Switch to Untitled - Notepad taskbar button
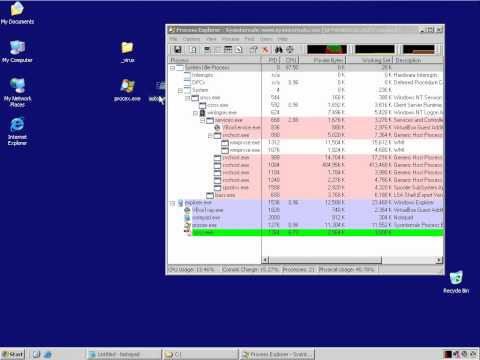This screenshot has width=480, height=360. click(124, 354)
